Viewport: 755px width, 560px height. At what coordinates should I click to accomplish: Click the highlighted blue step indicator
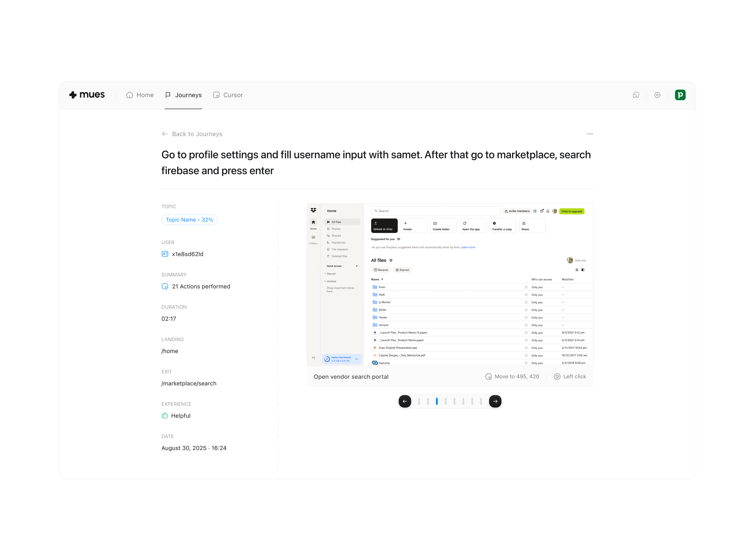coord(436,401)
